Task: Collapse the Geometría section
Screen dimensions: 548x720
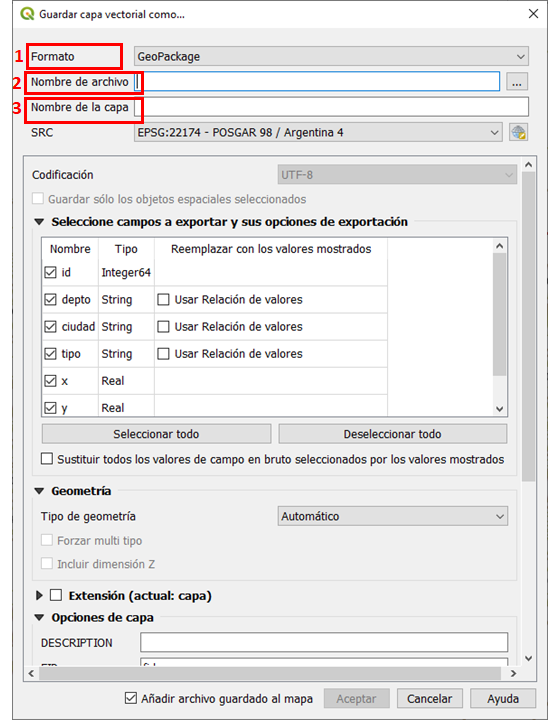Action: 40,491
